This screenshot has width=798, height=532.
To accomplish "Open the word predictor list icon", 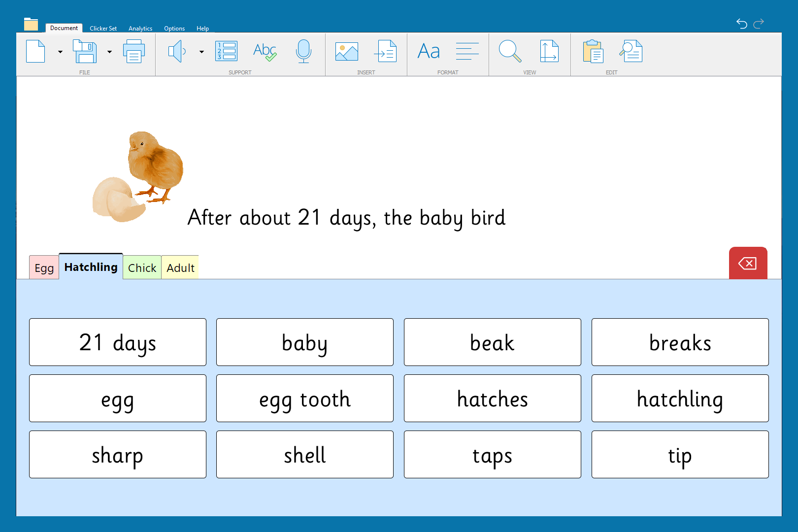I will click(227, 51).
